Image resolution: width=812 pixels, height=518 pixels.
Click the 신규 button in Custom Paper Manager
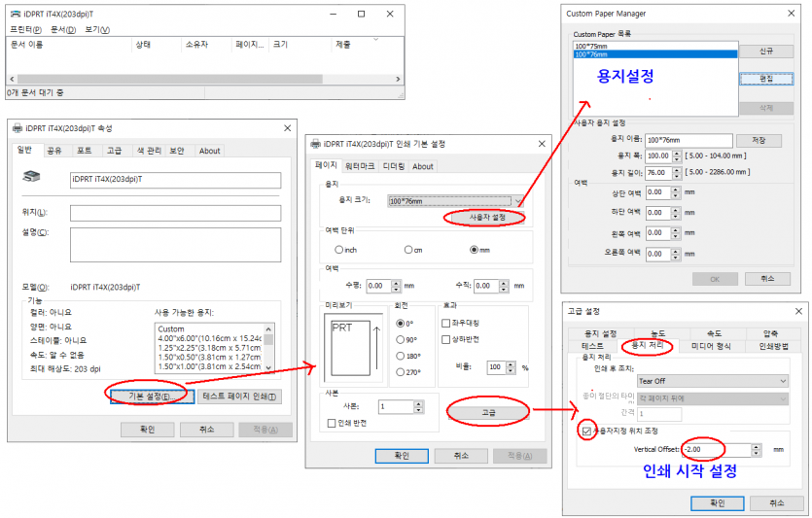pyautogui.click(x=766, y=51)
